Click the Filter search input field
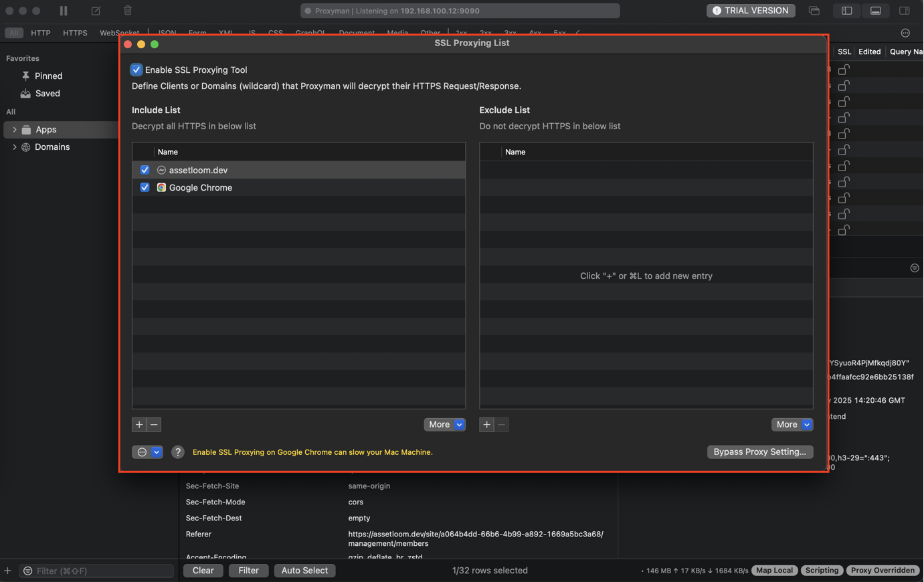924x582 pixels. pos(97,571)
